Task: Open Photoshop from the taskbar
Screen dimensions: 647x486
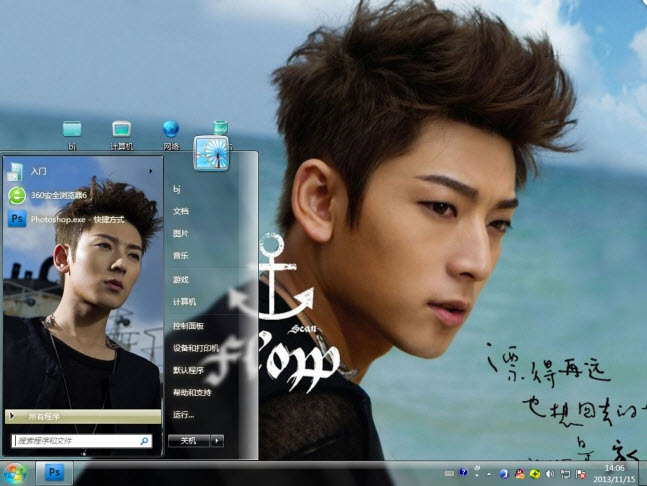Action: 54,473
